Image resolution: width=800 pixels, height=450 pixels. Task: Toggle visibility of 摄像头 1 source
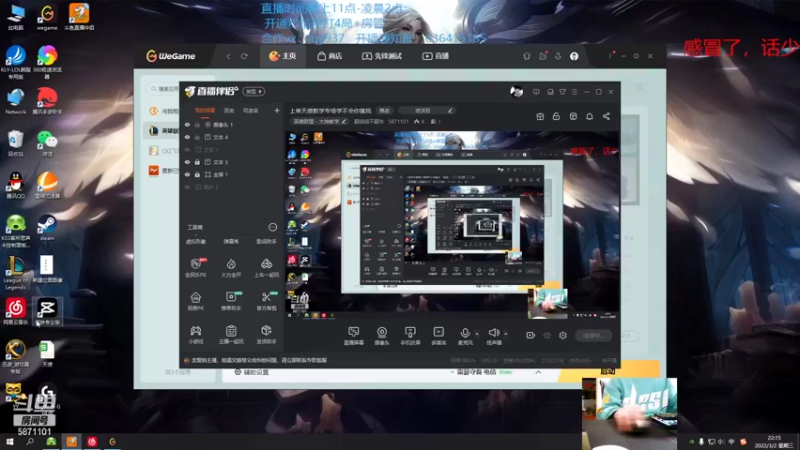pos(187,124)
